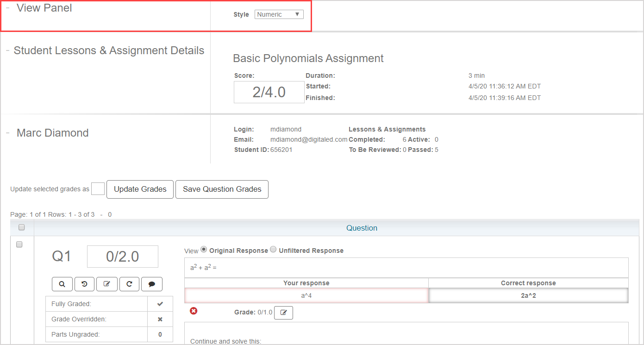Click the history icon for Q1
The image size is (644, 345).
[85, 284]
